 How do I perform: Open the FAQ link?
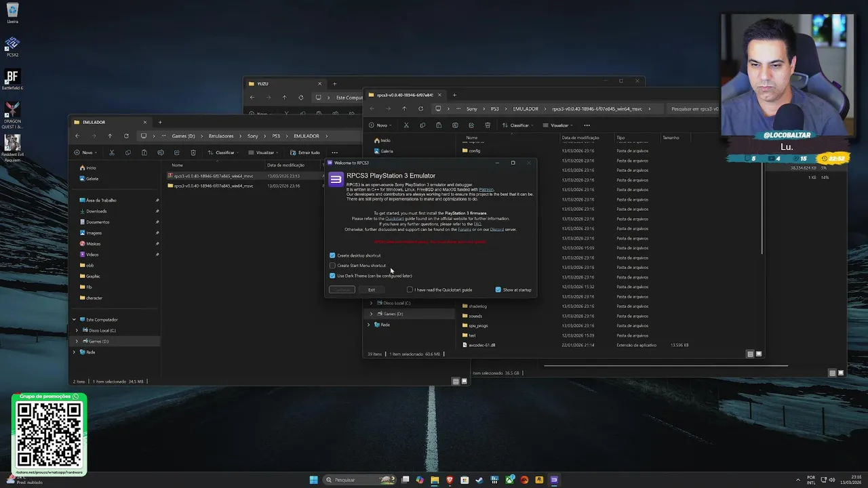477,224
